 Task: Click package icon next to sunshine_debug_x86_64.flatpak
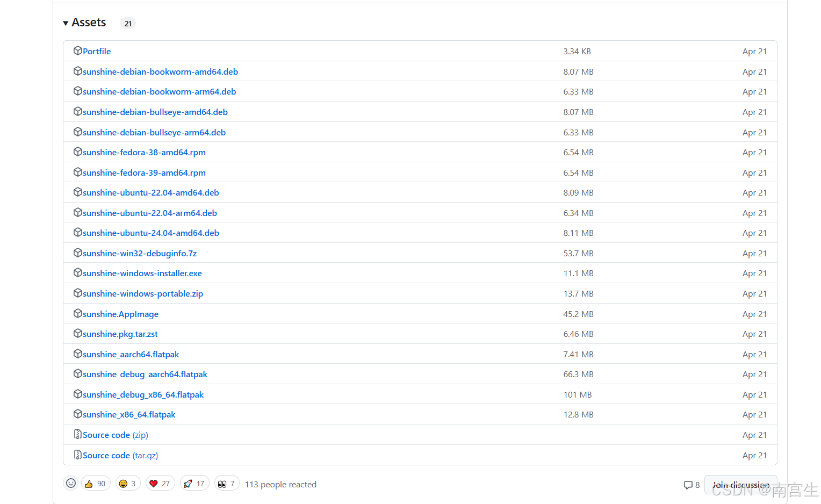pos(78,394)
